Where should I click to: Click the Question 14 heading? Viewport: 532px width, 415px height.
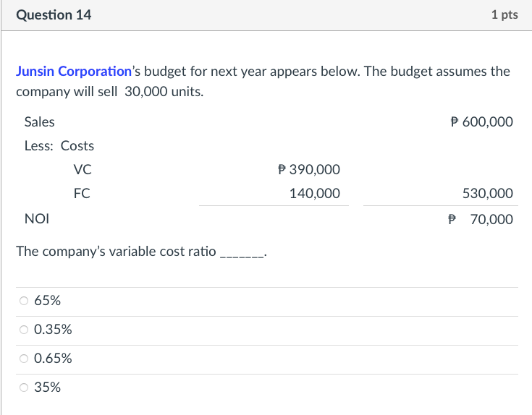point(54,15)
